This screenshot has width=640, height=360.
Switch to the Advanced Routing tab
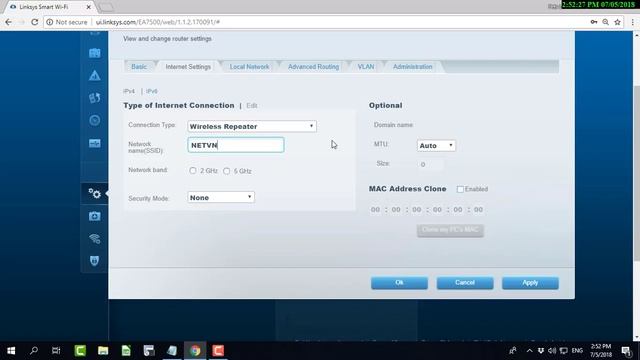tap(313, 67)
